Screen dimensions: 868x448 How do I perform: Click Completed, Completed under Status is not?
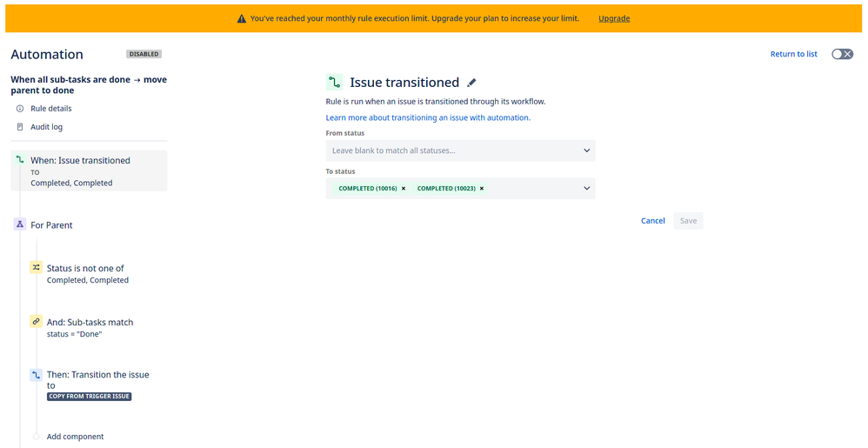pyautogui.click(x=88, y=280)
